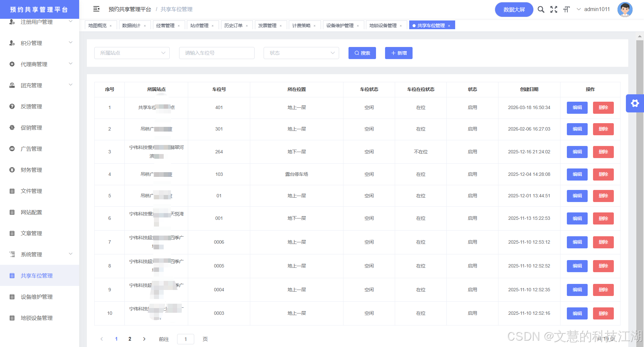The image size is (644, 347).
Task: Click 反馈管理 question icon
Action: (x=12, y=106)
